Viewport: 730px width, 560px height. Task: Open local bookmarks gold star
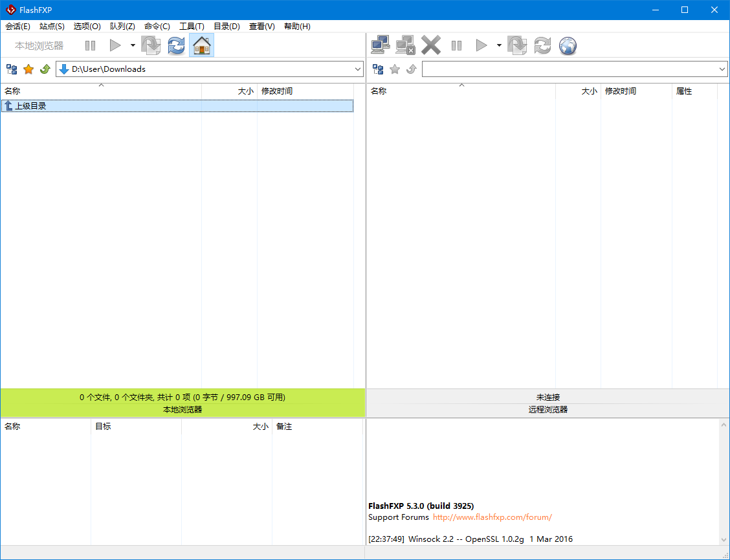click(x=28, y=69)
